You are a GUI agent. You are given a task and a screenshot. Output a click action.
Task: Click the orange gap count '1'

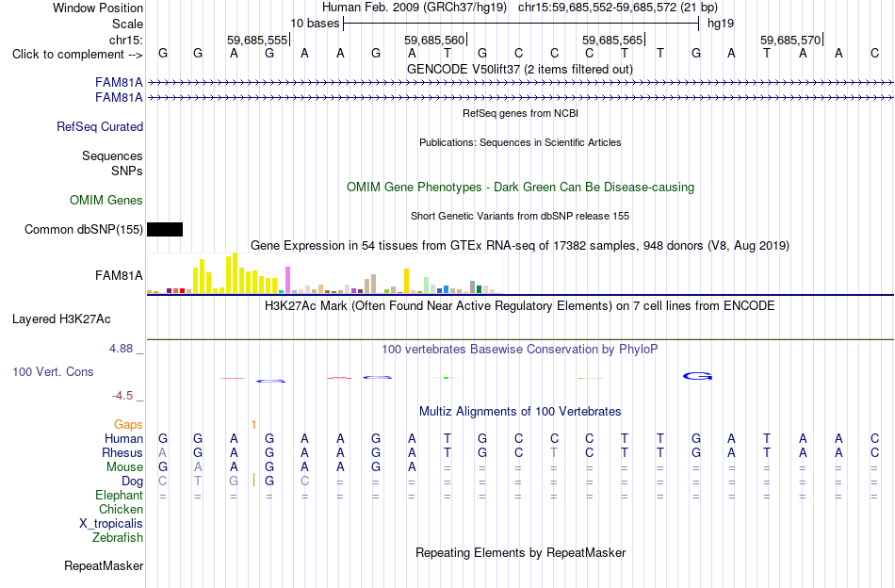(x=253, y=424)
